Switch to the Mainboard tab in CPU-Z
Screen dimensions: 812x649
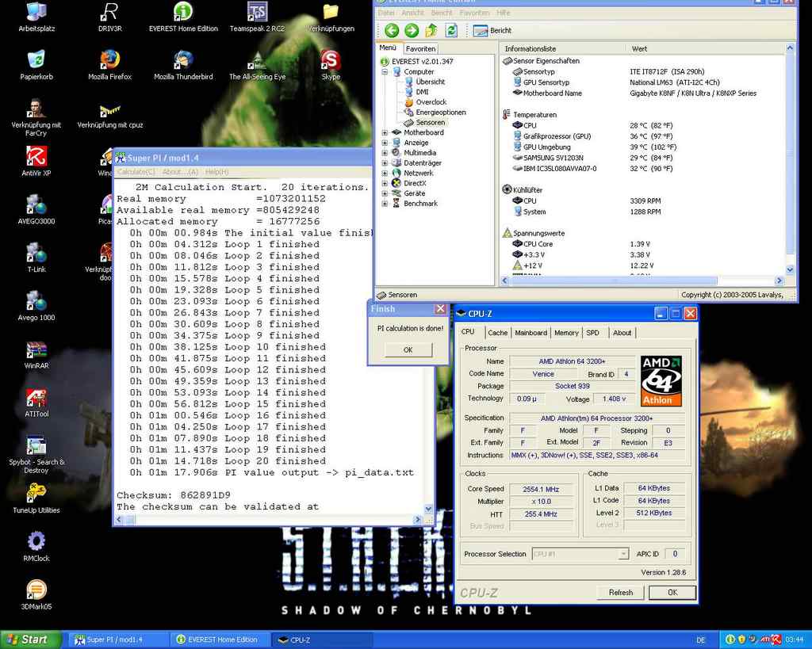coord(530,333)
